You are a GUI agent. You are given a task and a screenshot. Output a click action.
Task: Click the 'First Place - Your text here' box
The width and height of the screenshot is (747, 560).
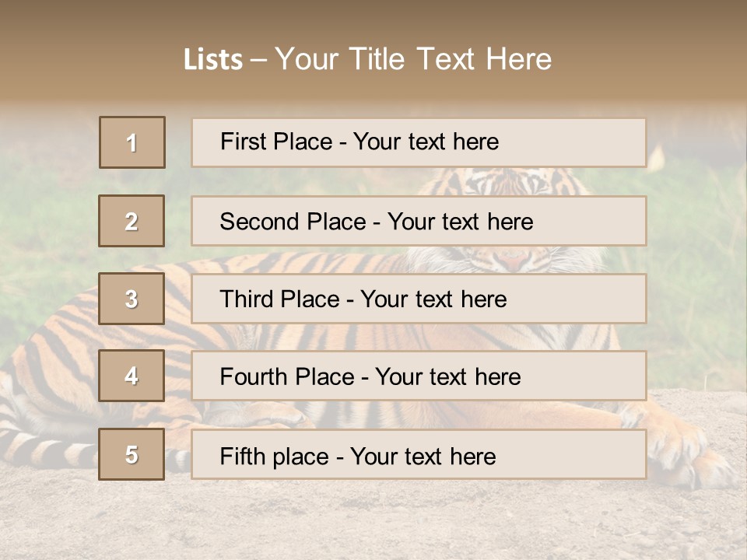tap(419, 142)
